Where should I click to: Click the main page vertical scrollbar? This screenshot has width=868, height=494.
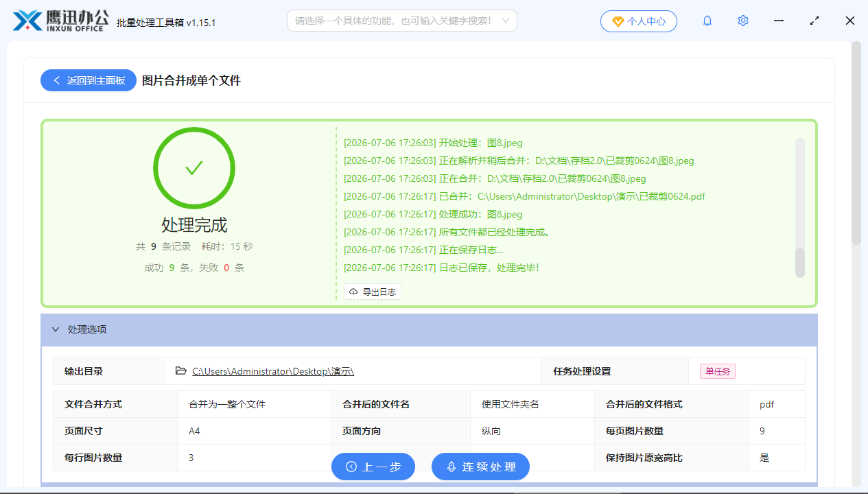[x=856, y=143]
